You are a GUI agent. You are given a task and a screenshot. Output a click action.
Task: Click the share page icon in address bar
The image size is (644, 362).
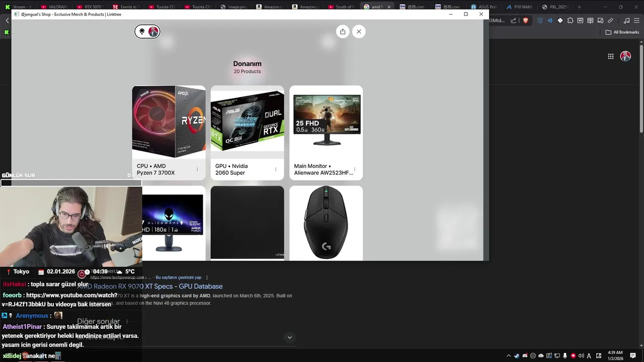coord(514,21)
